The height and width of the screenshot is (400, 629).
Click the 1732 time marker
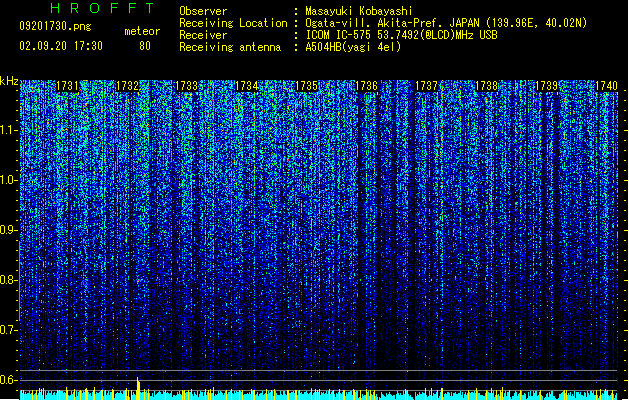tap(127, 86)
